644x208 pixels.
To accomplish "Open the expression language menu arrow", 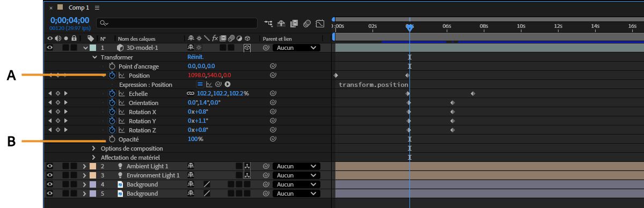I will (x=228, y=85).
